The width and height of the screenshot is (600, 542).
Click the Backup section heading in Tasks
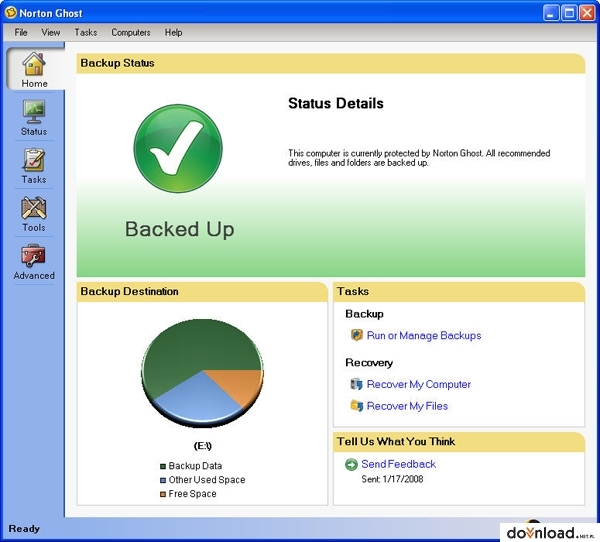tap(364, 314)
